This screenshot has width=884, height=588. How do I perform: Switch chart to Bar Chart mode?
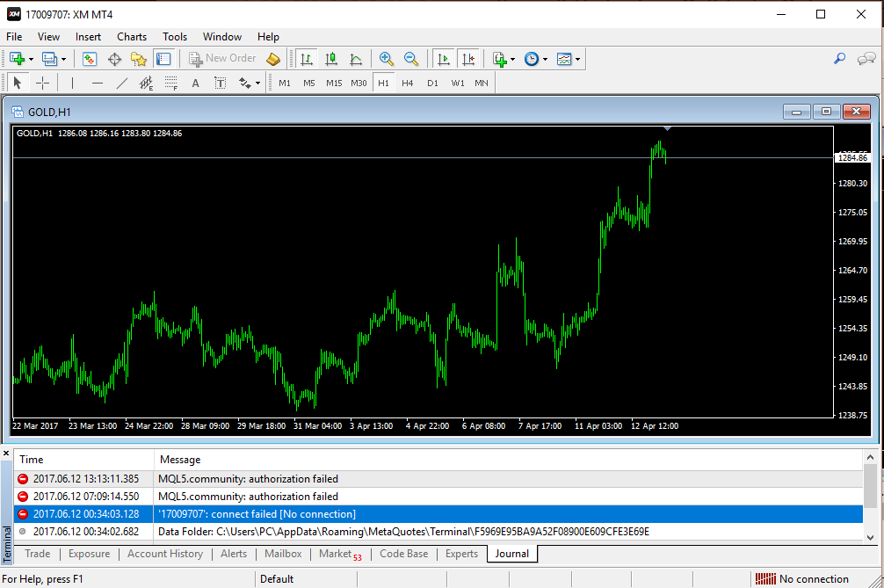(x=306, y=59)
